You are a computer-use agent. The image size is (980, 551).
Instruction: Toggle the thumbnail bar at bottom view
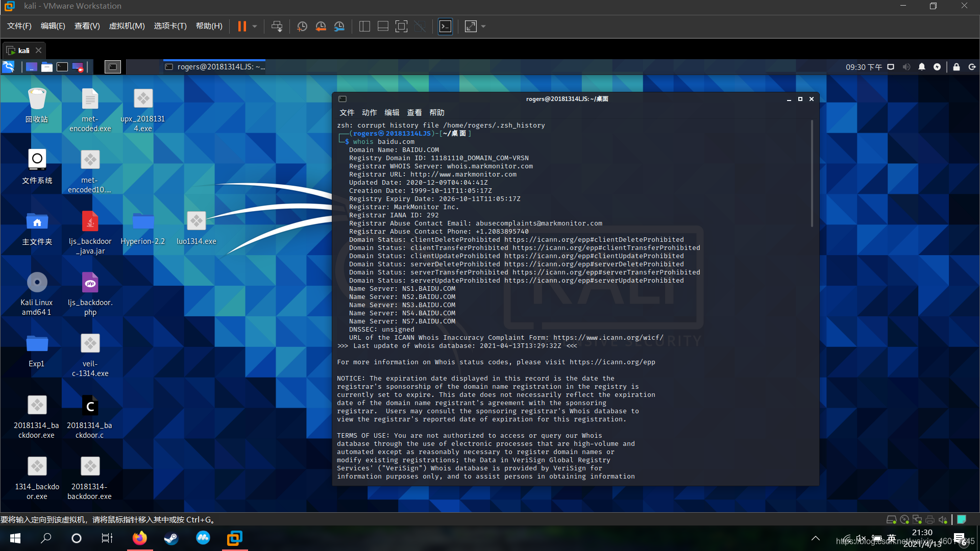(383, 26)
